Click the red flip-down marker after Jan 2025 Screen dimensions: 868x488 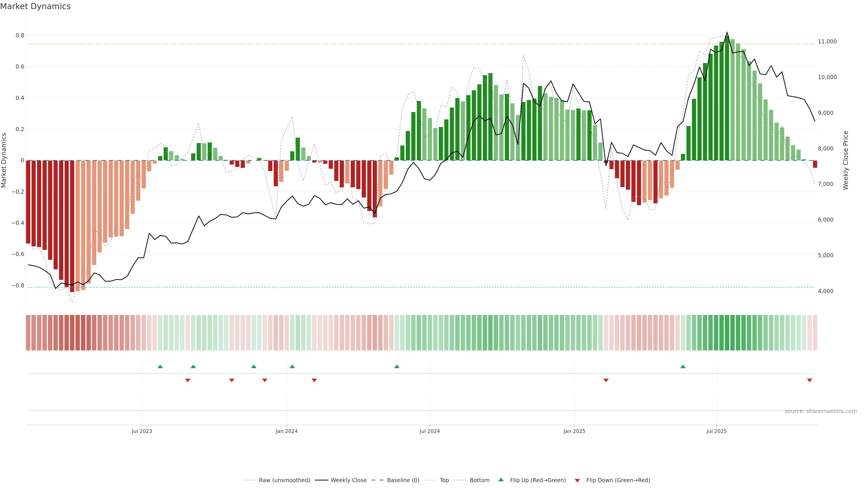606,380
